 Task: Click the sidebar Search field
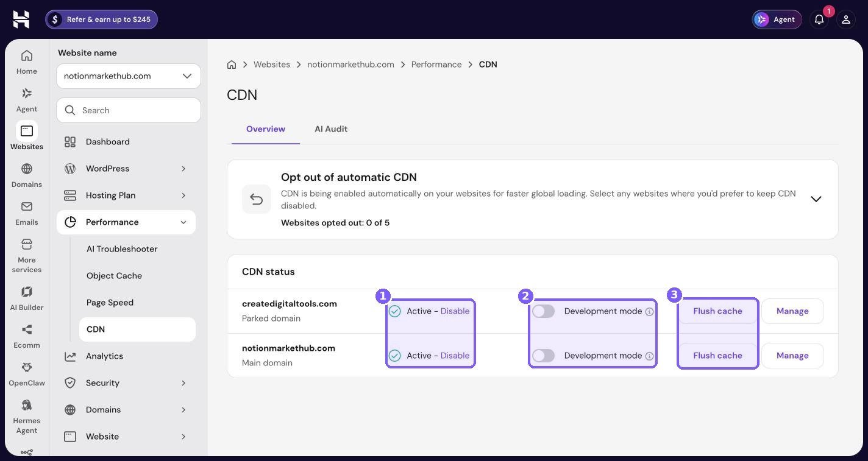[x=129, y=110]
